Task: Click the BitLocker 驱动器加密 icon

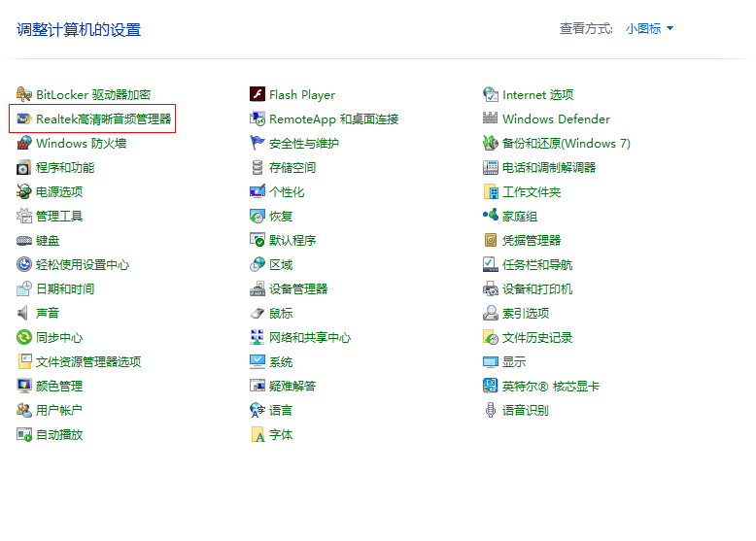Action: (x=24, y=94)
